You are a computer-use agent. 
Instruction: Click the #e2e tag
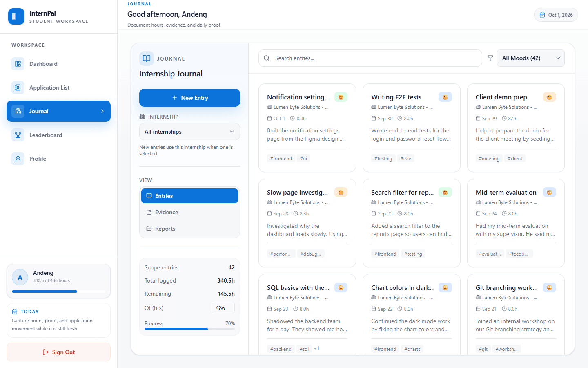point(405,158)
